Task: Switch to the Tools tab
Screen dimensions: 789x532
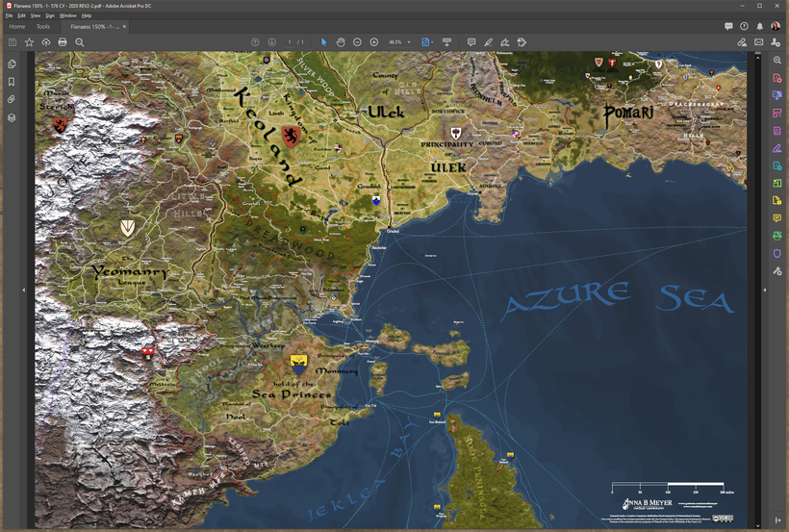Action: [43, 27]
